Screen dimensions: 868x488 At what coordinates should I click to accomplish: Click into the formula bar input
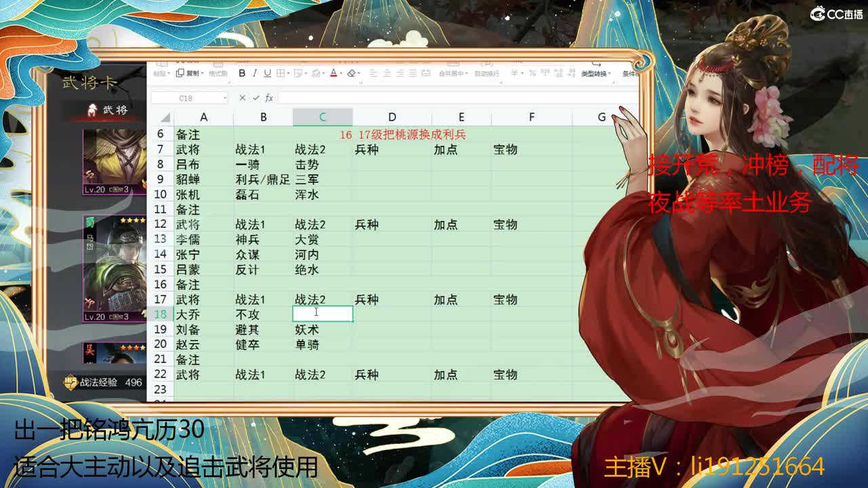click(458, 98)
